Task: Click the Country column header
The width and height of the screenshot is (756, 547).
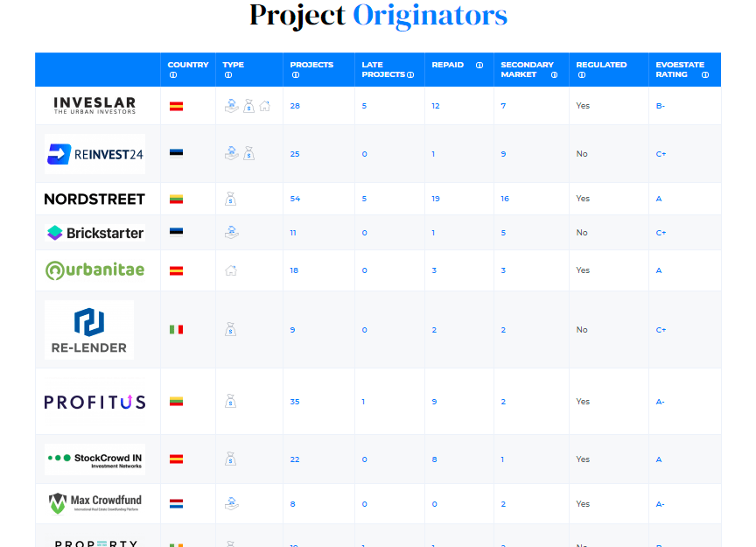Action: (x=188, y=69)
